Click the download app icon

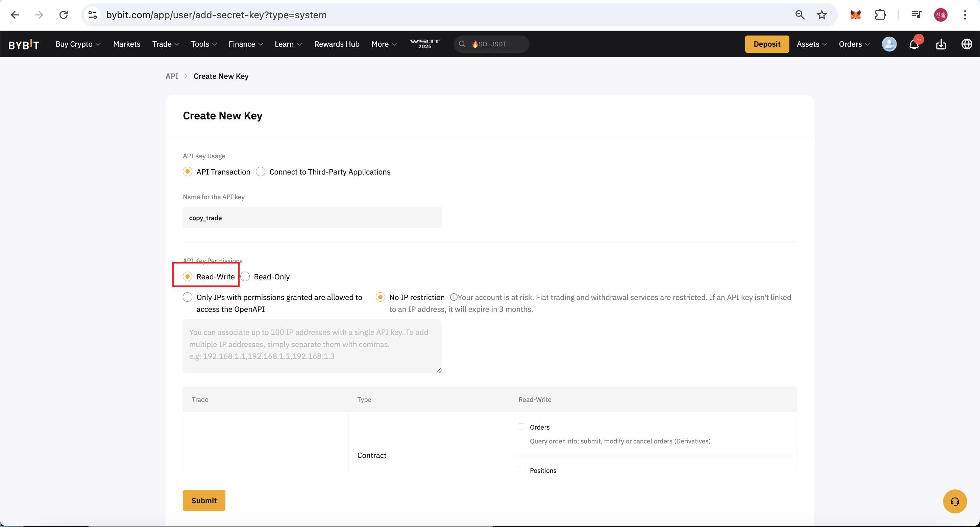(x=941, y=44)
